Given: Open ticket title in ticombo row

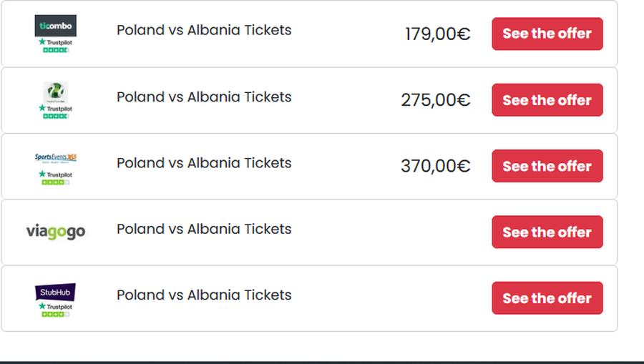Looking at the screenshot, I should point(204,30).
